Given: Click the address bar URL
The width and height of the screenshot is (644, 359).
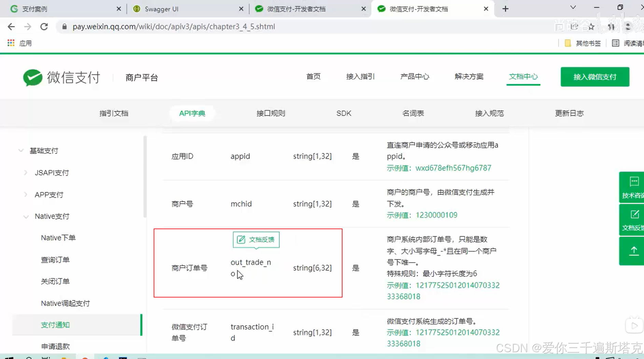Looking at the screenshot, I should pyautogui.click(x=173, y=27).
